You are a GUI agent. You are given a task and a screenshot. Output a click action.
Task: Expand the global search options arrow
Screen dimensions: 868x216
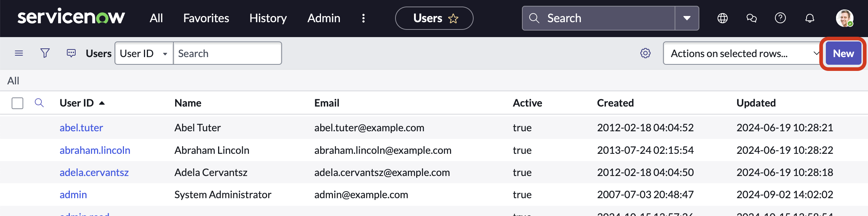[687, 18]
